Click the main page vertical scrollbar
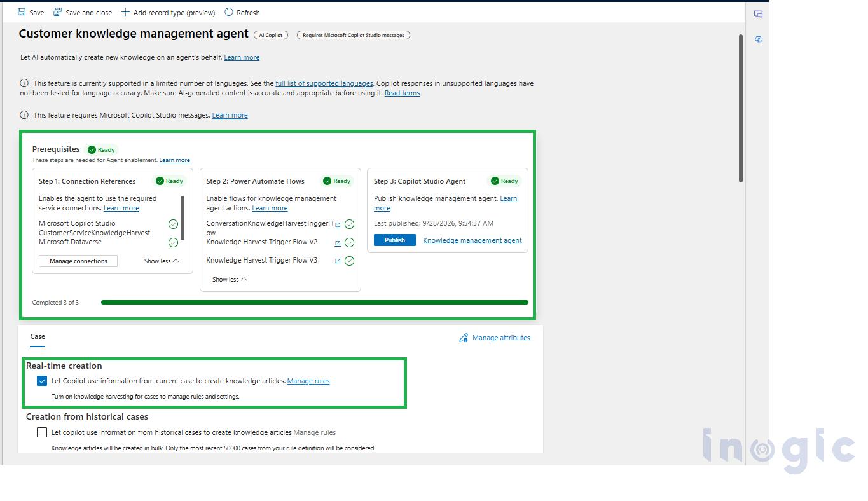The width and height of the screenshot is (868, 501). coord(741,108)
